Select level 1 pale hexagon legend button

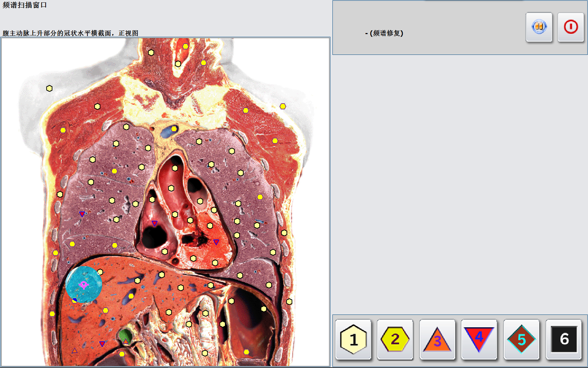coord(353,339)
